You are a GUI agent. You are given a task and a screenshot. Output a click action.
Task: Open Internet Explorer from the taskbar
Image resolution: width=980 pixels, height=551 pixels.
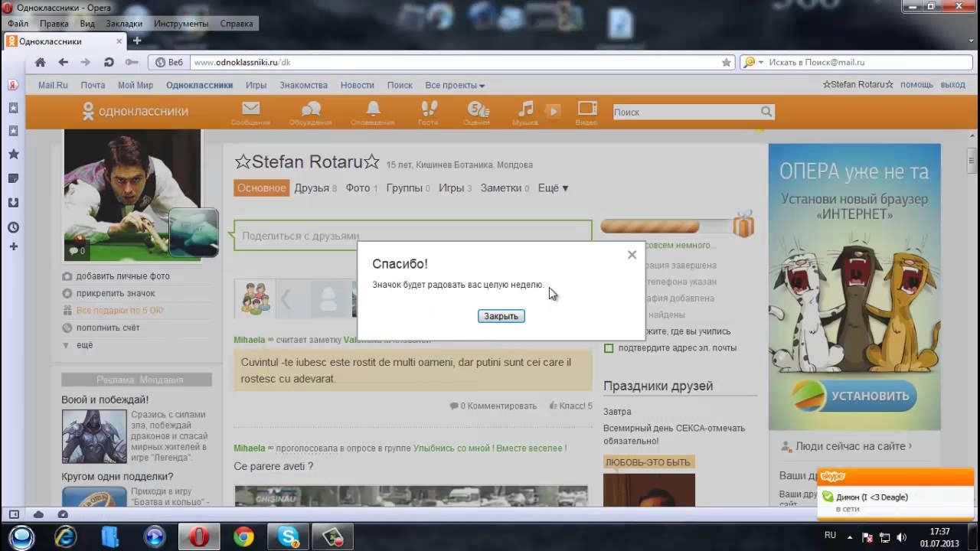[66, 536]
